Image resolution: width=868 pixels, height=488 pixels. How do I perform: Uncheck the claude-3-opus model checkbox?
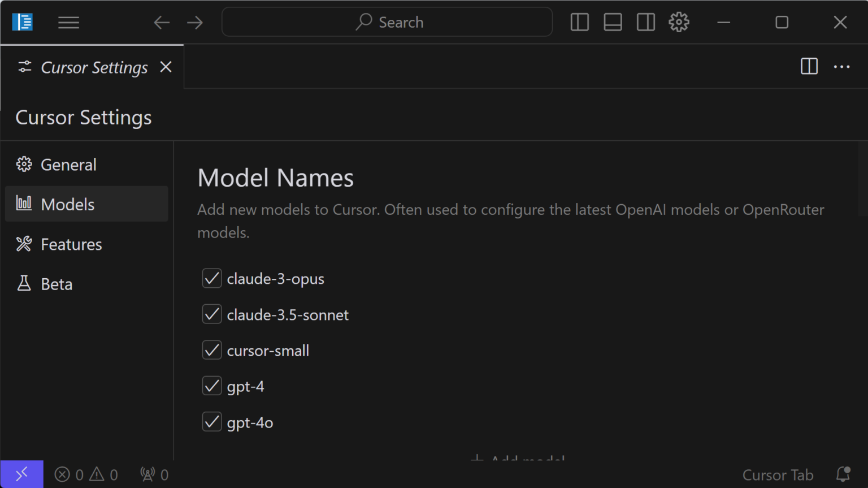pyautogui.click(x=212, y=278)
